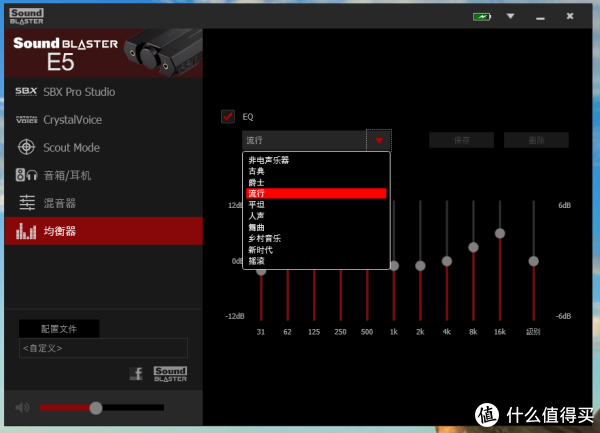The width and height of the screenshot is (600, 433).
Task: Click the master volume slider handle
Action: point(96,408)
